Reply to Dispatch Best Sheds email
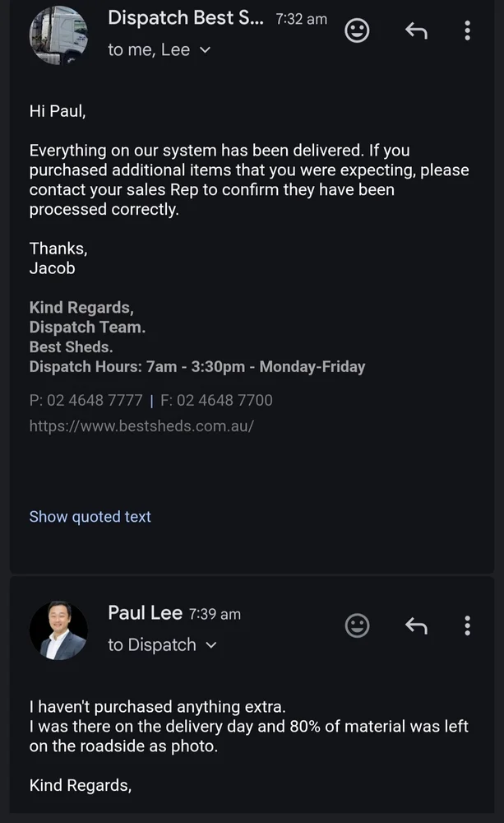Viewport: 504px width, 823px height. [x=417, y=31]
